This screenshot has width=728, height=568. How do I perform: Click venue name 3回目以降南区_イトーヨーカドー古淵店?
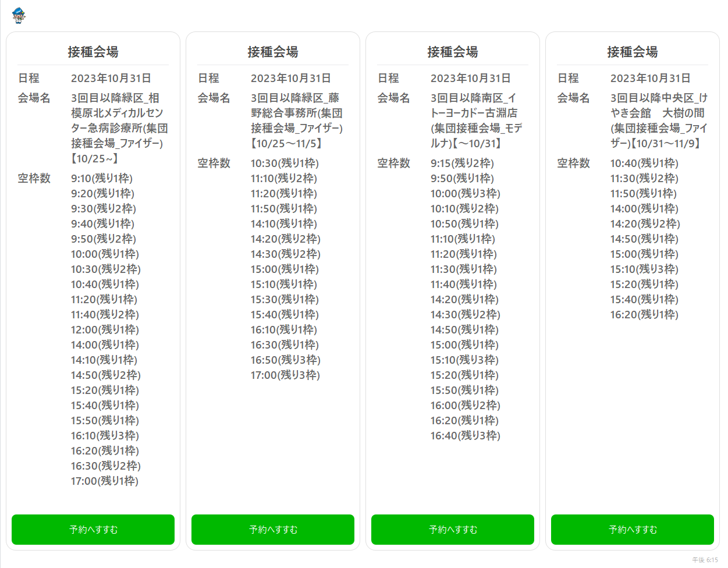pos(477,120)
